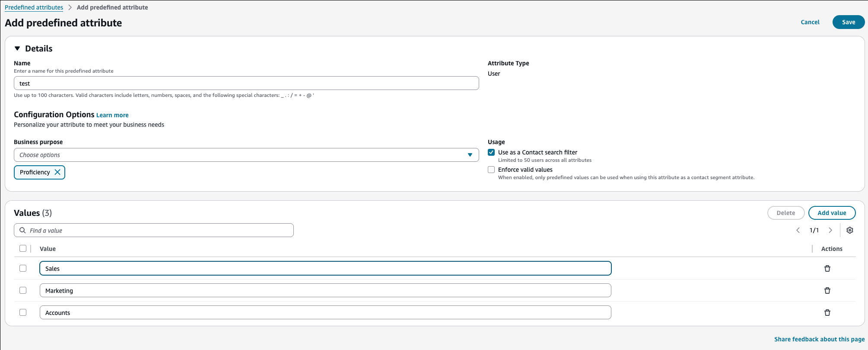868x350 pixels.
Task: Click the Add value button
Action: click(831, 213)
